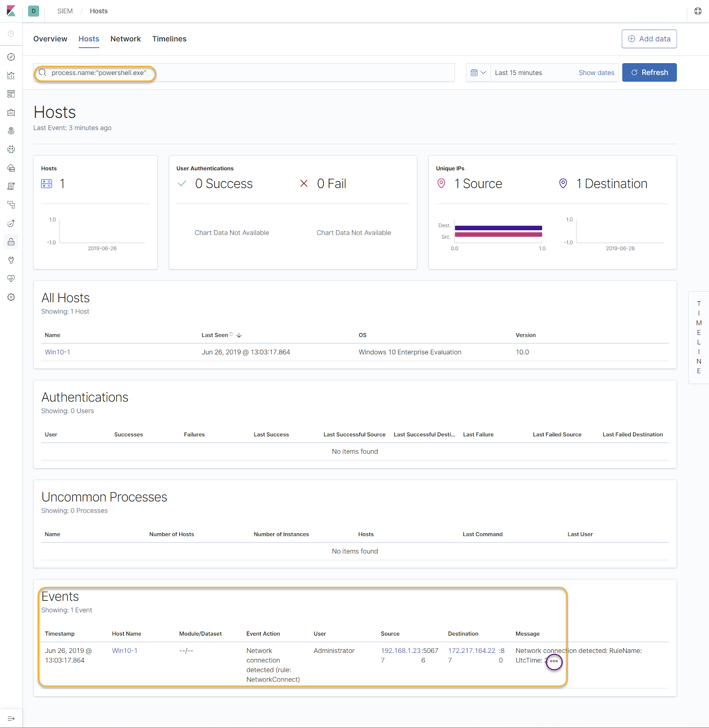Open the Win10-1 host in All Hosts
This screenshot has width=709, height=728.
[57, 352]
